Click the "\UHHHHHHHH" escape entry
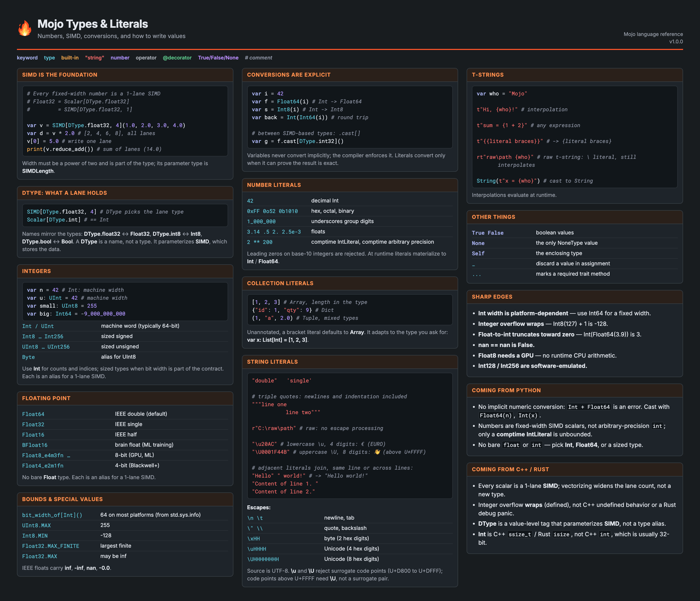This screenshot has width=700, height=601. (263, 560)
